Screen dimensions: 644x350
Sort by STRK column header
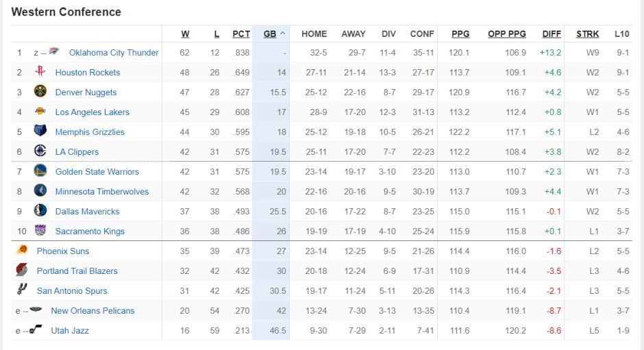pos(587,34)
